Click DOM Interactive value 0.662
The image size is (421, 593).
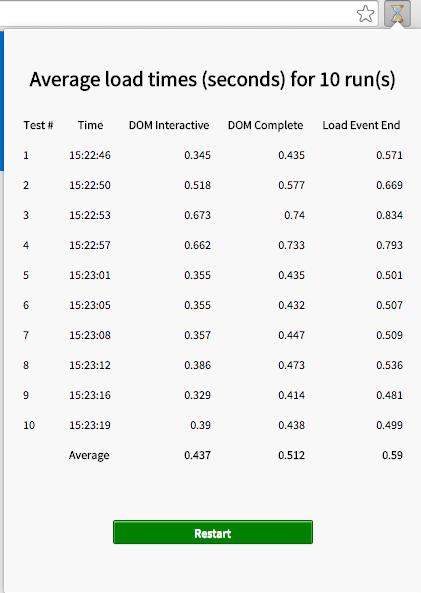tap(197, 245)
